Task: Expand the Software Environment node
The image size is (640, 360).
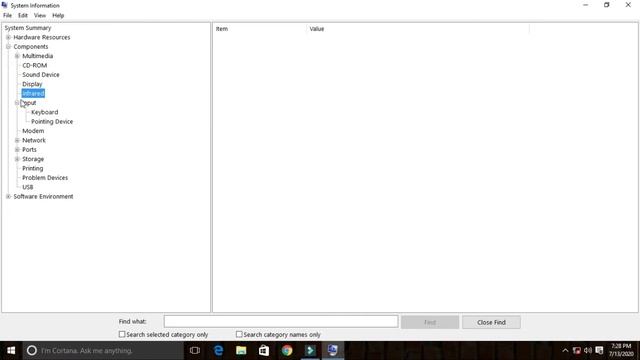Action: coord(8,196)
